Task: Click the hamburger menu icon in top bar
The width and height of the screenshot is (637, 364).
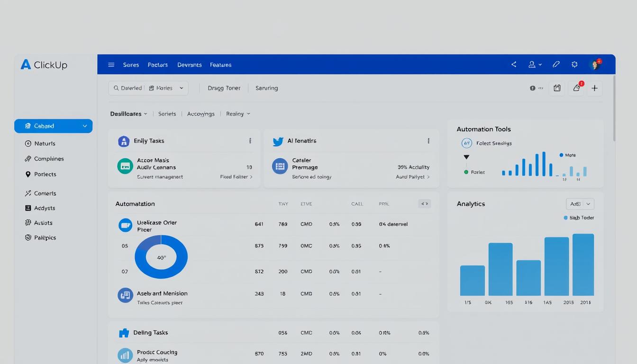Action: tap(111, 65)
